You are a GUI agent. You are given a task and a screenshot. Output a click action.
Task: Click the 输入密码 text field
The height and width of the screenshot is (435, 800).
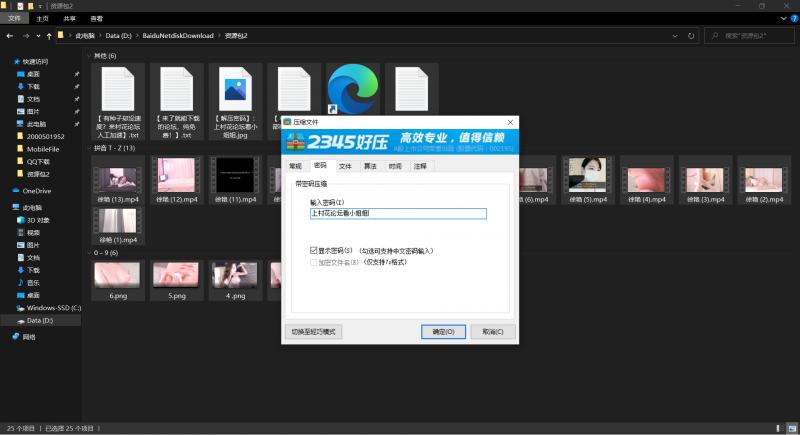pos(397,214)
